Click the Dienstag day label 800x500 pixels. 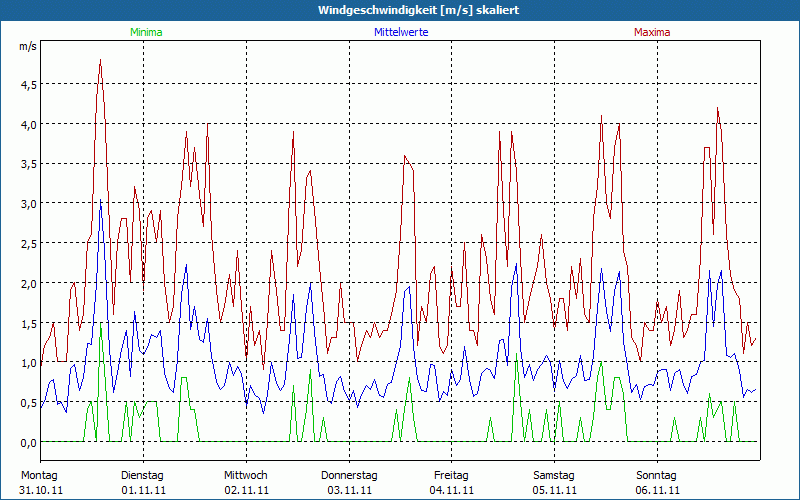(x=142, y=476)
